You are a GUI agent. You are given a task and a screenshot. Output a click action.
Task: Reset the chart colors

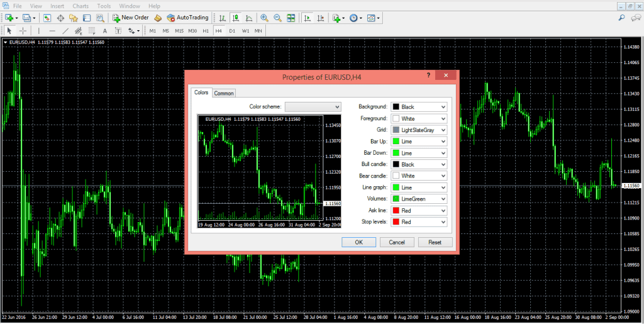click(435, 242)
